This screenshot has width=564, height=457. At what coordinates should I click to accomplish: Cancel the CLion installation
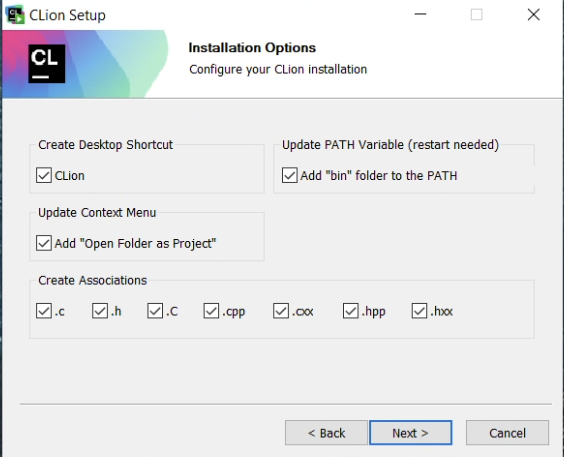coord(508,433)
